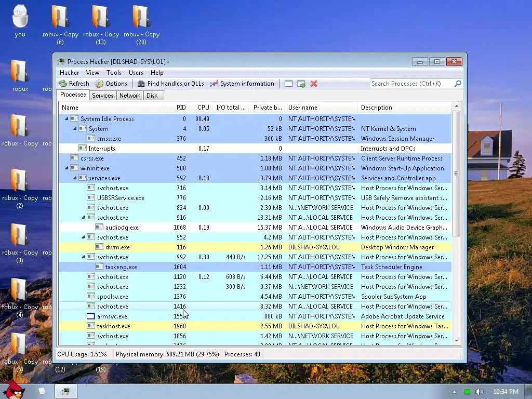This screenshot has height=399, width=532.
Task: Click green Process Hacker tray icon
Action: 467,392
